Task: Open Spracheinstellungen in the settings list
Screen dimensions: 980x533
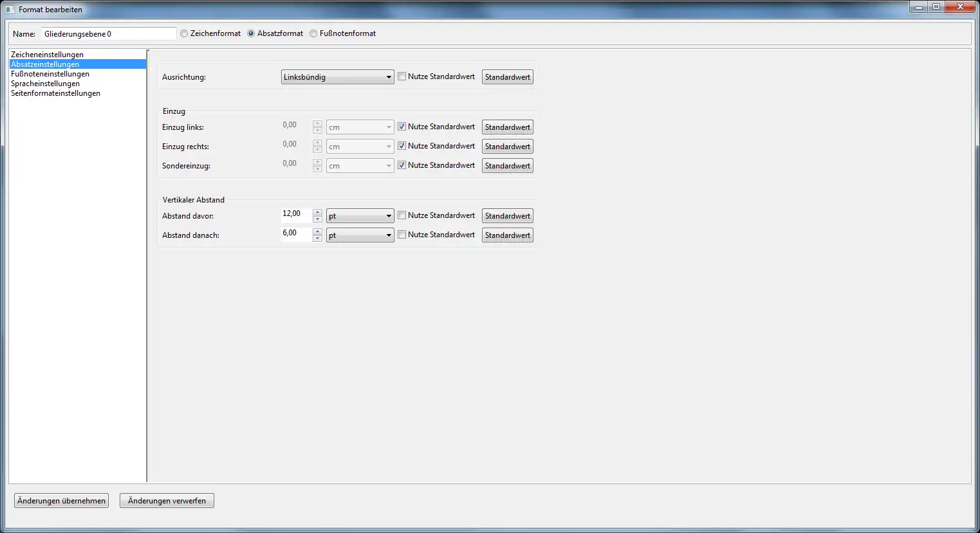Action: tap(77, 84)
